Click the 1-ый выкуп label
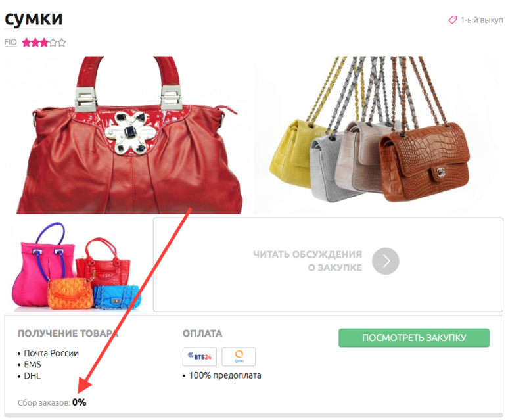Screen dimensions: 506x420 [x=482, y=20]
